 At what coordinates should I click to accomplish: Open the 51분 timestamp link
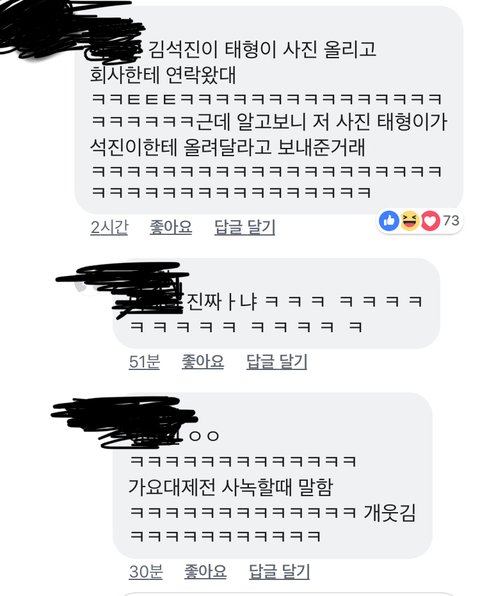click(x=144, y=361)
